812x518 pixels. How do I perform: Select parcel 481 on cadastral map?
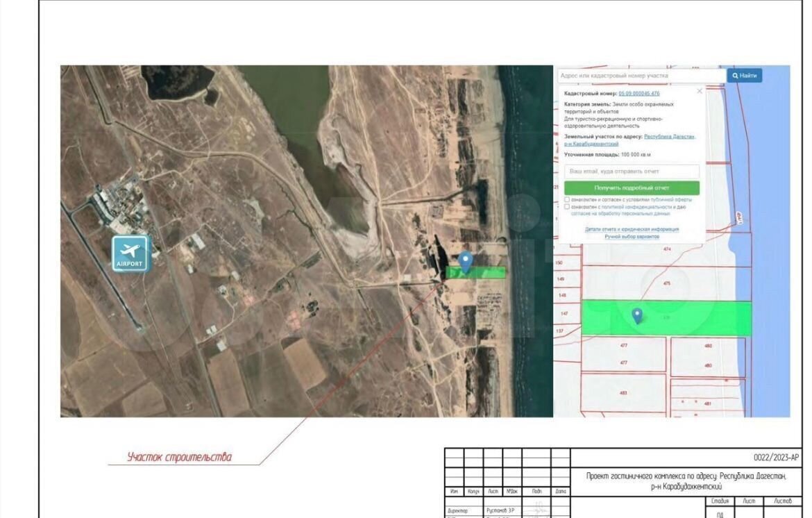[708, 403]
